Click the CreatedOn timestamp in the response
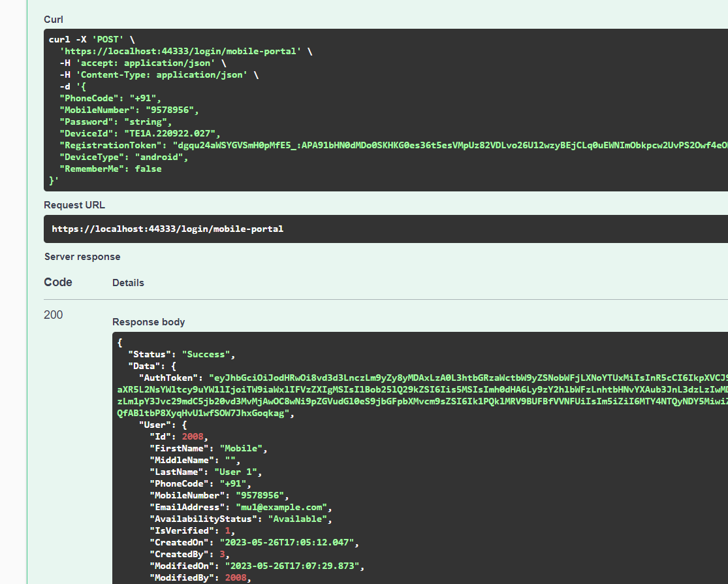728x584 pixels. [289, 542]
